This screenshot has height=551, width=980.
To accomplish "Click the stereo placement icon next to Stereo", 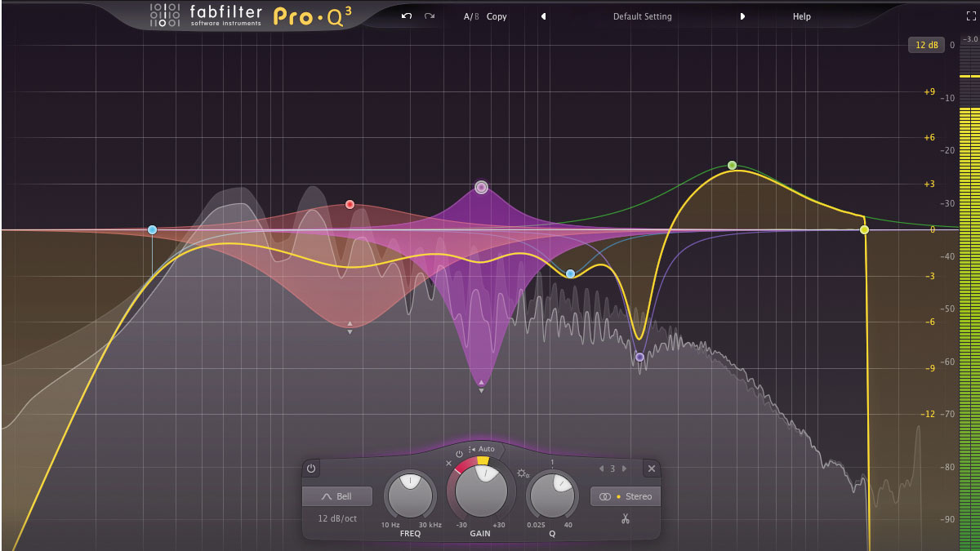I will click(x=606, y=496).
